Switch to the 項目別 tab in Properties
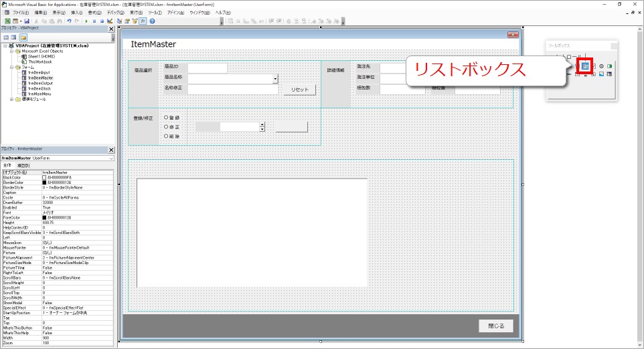 tap(22, 165)
